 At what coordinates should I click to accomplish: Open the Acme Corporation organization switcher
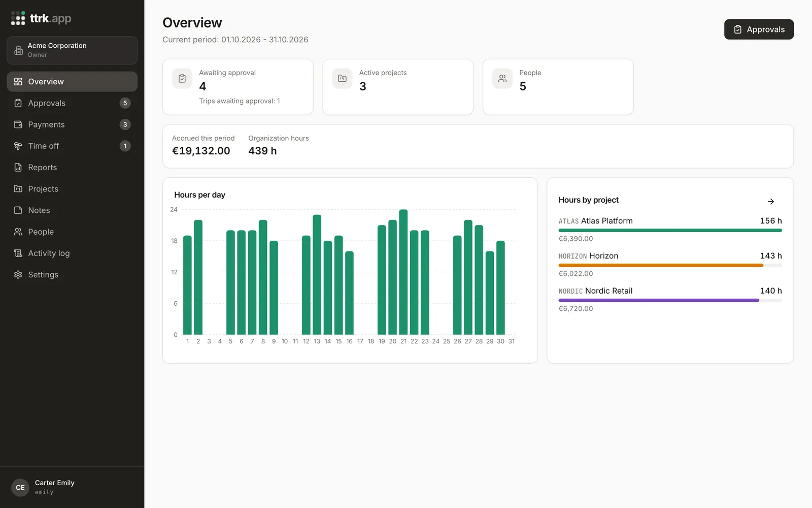pos(72,50)
